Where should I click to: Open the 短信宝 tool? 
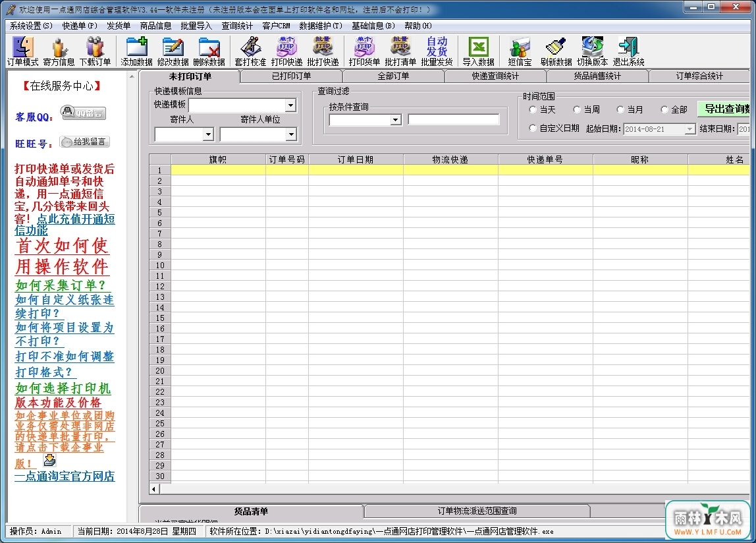pos(520,51)
